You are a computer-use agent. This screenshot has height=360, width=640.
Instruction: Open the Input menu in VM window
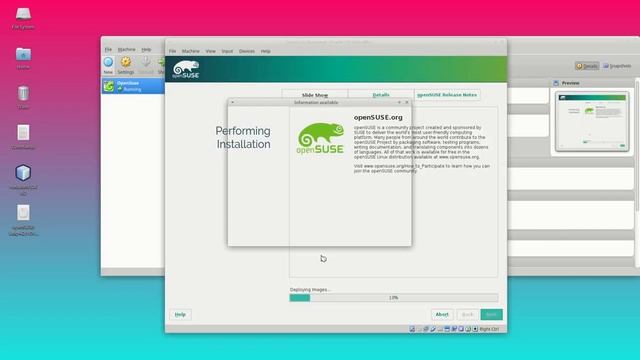pyautogui.click(x=227, y=51)
